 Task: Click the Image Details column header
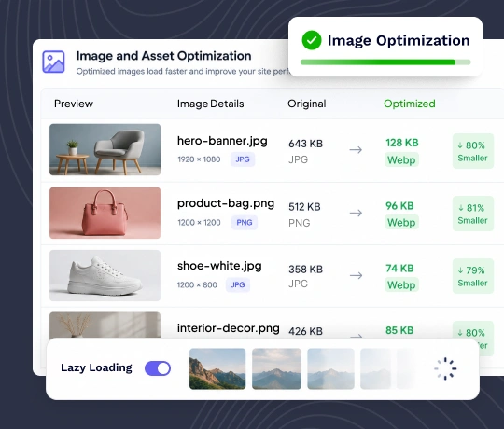coord(211,104)
